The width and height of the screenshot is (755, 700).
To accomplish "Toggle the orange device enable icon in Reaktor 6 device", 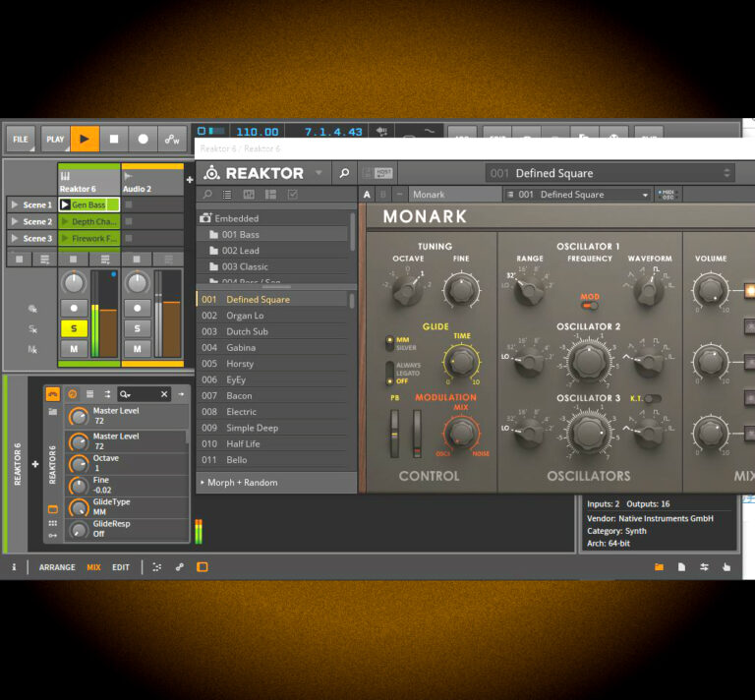I will coord(52,394).
